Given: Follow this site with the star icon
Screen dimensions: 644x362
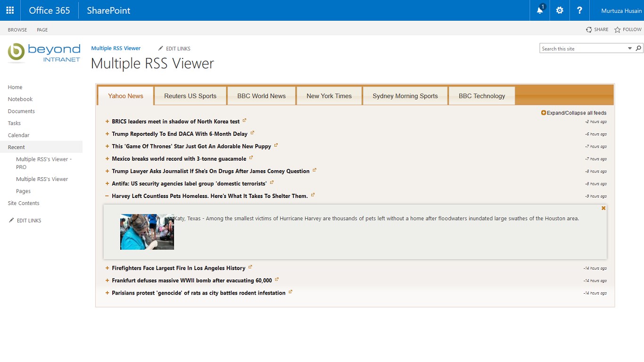Looking at the screenshot, I should [617, 30].
